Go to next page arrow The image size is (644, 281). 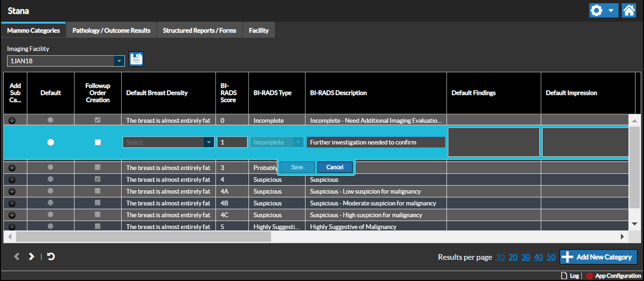click(x=32, y=256)
